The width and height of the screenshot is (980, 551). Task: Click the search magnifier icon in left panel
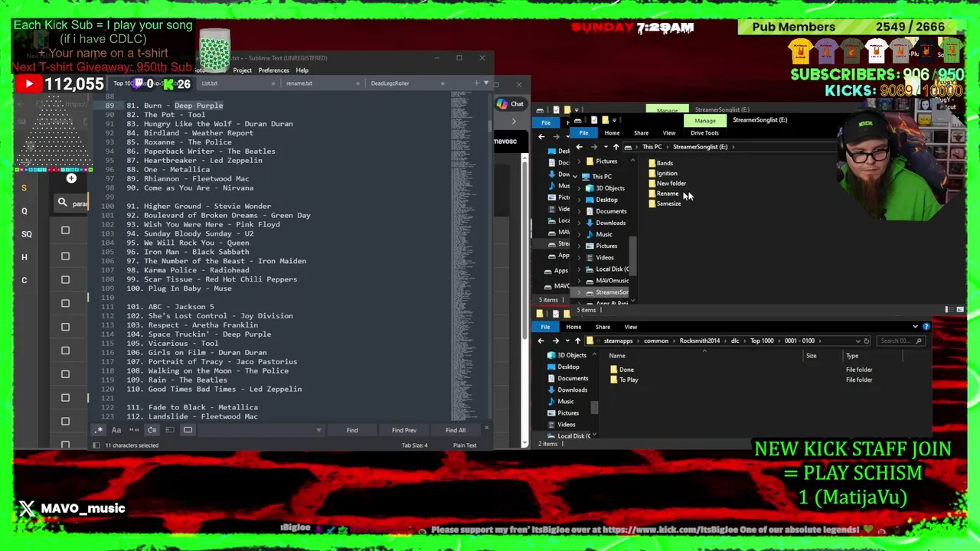[x=62, y=203]
